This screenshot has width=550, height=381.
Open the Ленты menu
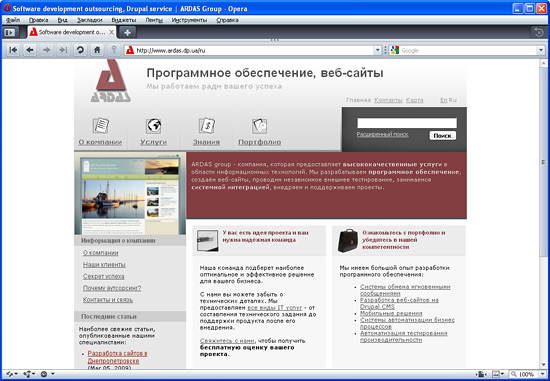(x=154, y=20)
